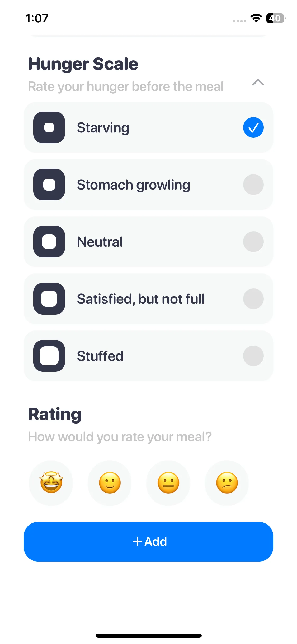Collapse the Hunger Scale section chevron
Image resolution: width=297 pixels, height=644 pixels.
click(x=258, y=82)
